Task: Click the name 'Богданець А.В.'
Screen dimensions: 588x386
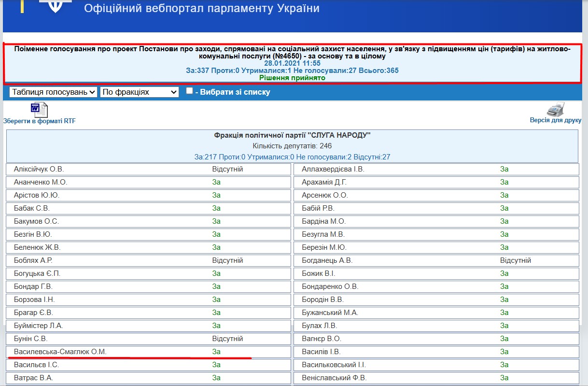Action: [x=327, y=260]
